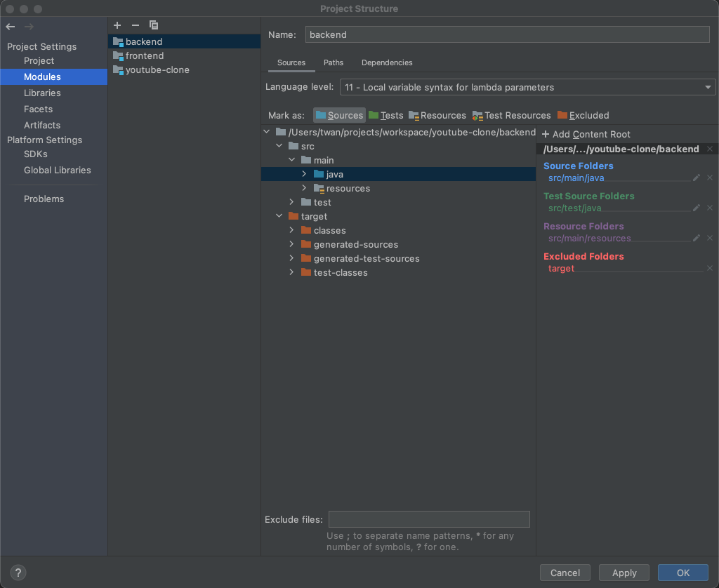Click the remove module minus icon

136,25
